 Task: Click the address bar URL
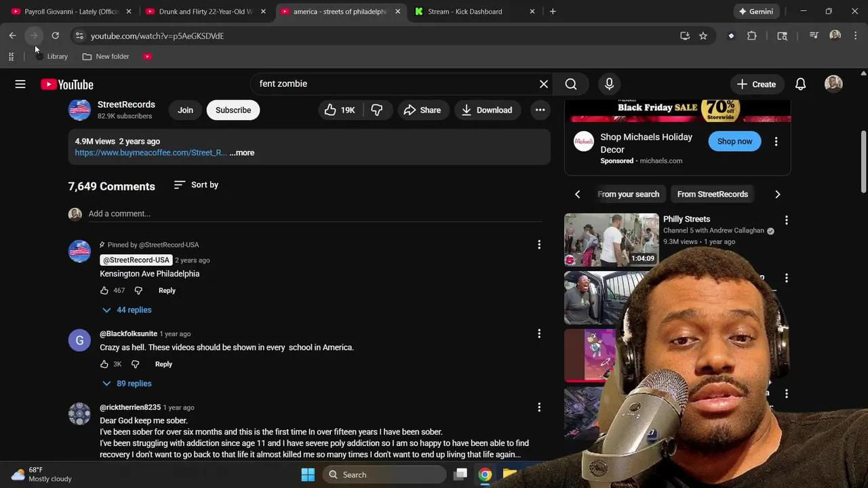[157, 36]
